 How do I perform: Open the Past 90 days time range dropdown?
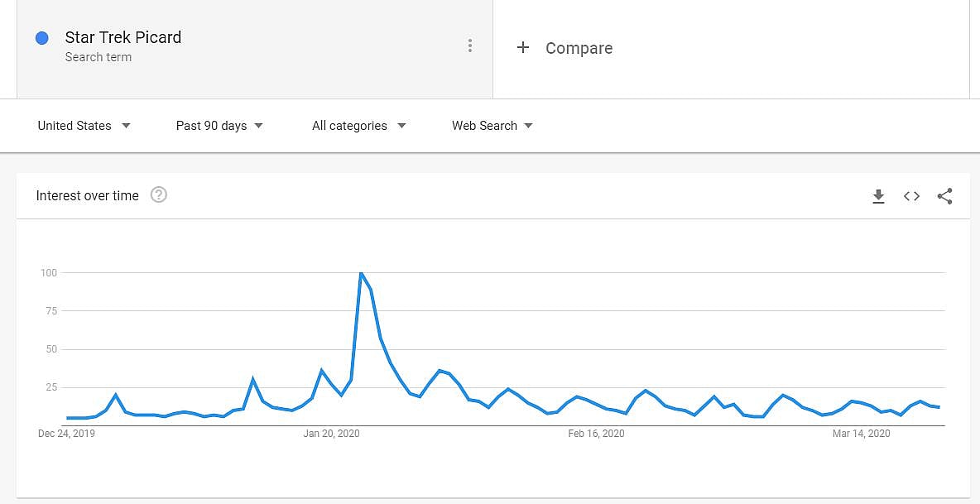click(x=219, y=126)
